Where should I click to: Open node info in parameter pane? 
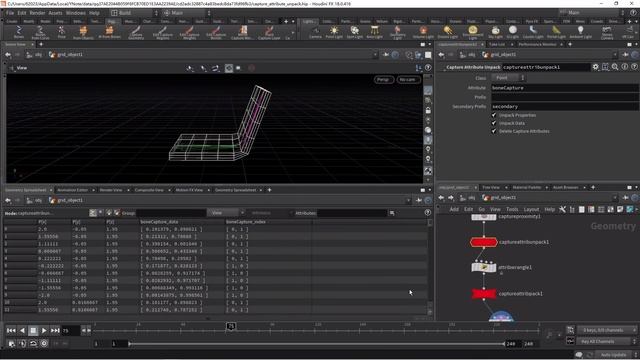point(625,67)
